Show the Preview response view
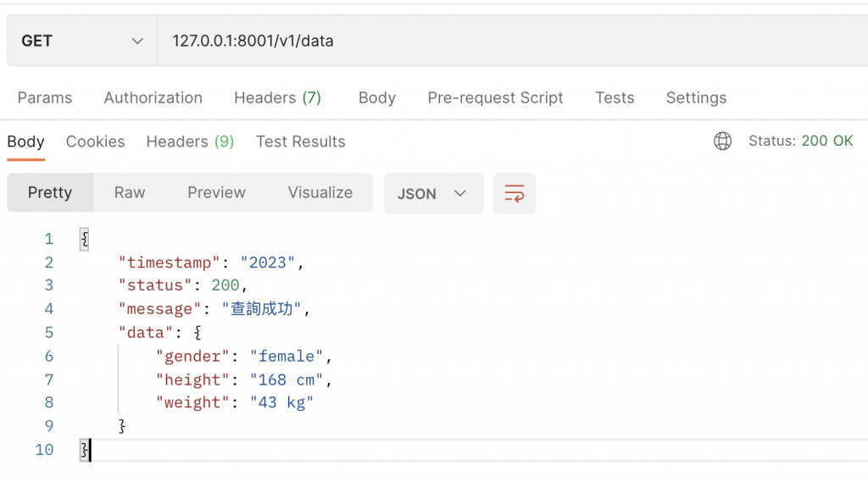This screenshot has height=481, width=868. click(216, 192)
